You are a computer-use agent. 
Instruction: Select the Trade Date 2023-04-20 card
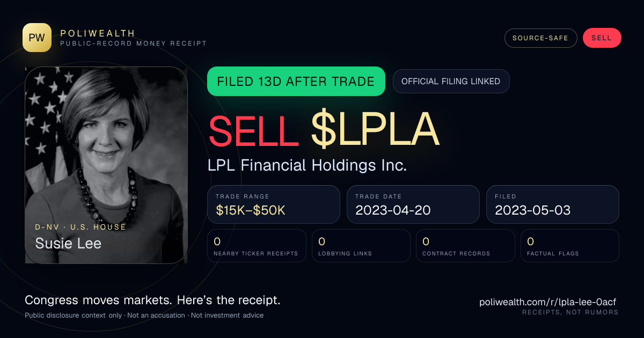pyautogui.click(x=413, y=204)
